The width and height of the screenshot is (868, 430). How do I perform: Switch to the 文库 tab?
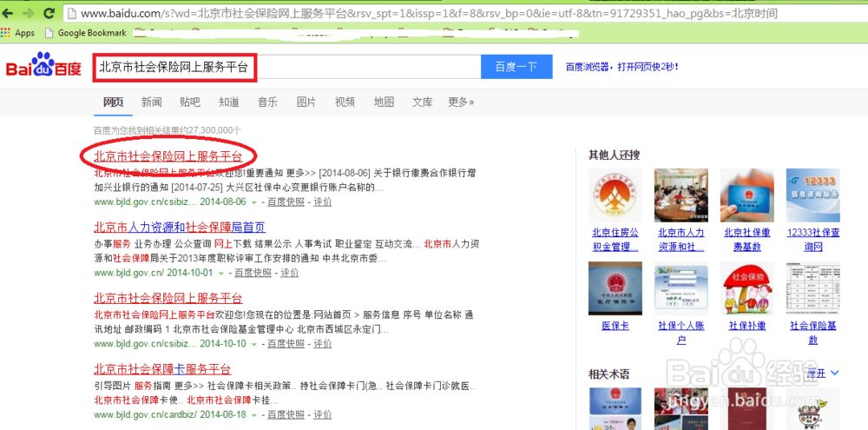click(x=423, y=102)
